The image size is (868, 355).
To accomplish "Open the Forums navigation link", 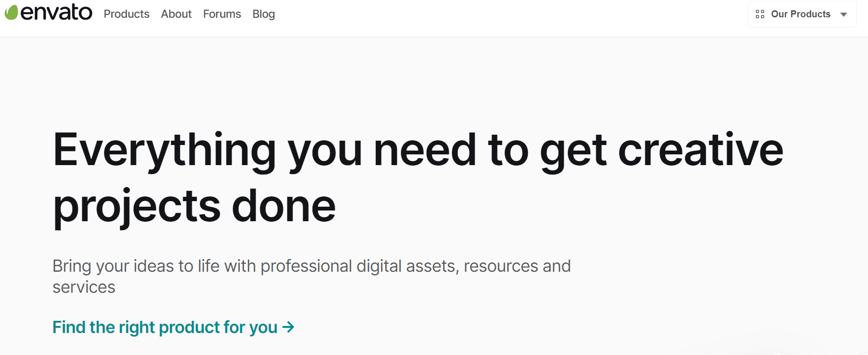I will tap(222, 14).
